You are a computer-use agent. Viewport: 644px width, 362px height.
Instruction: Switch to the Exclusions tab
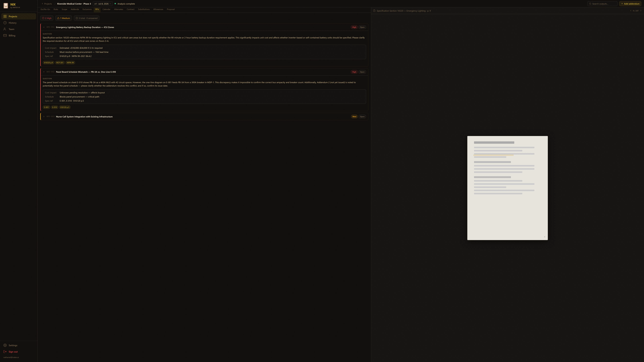pyautogui.click(x=87, y=9)
